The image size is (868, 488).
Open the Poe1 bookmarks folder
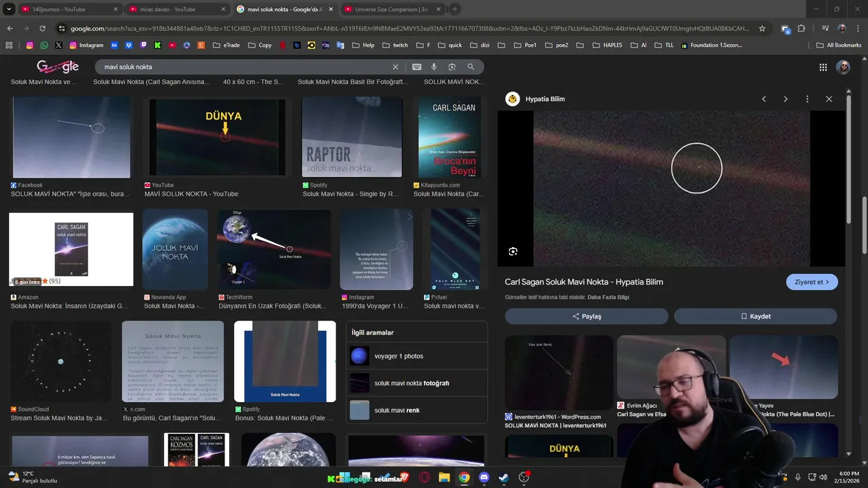pos(525,45)
